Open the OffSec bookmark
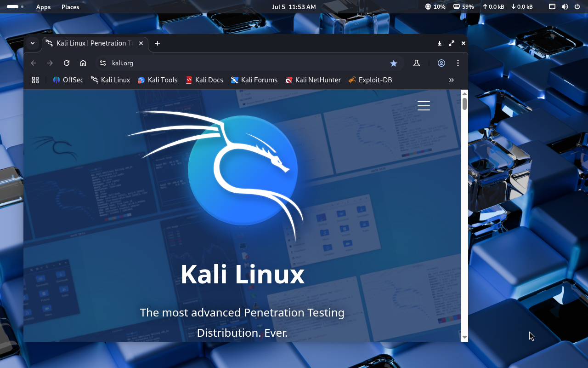588x368 pixels. (x=68, y=80)
